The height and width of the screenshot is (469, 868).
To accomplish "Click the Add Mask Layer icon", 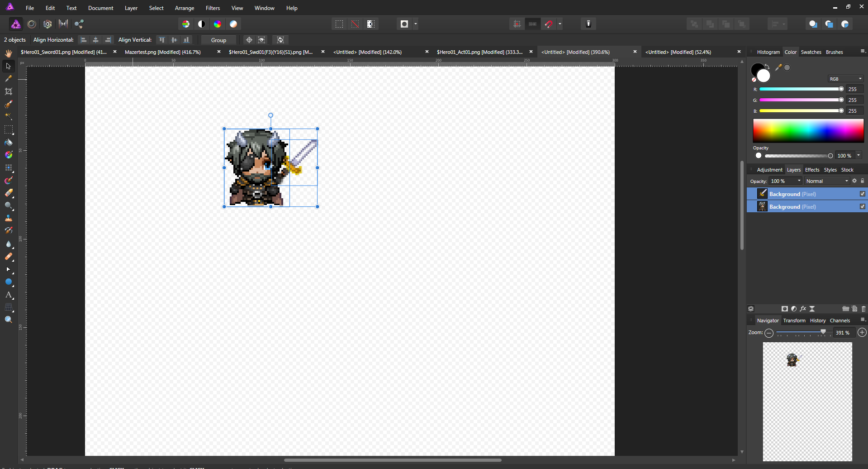I will pyautogui.click(x=785, y=309).
